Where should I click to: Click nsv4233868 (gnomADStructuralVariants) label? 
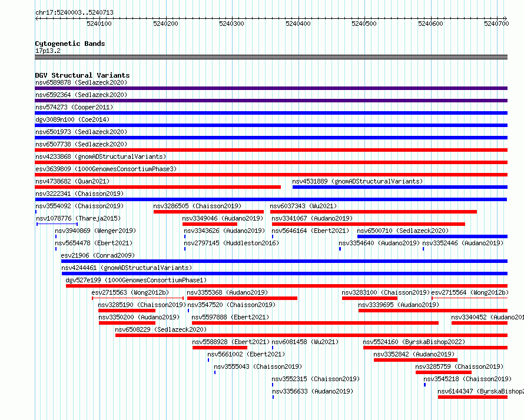tap(101, 156)
